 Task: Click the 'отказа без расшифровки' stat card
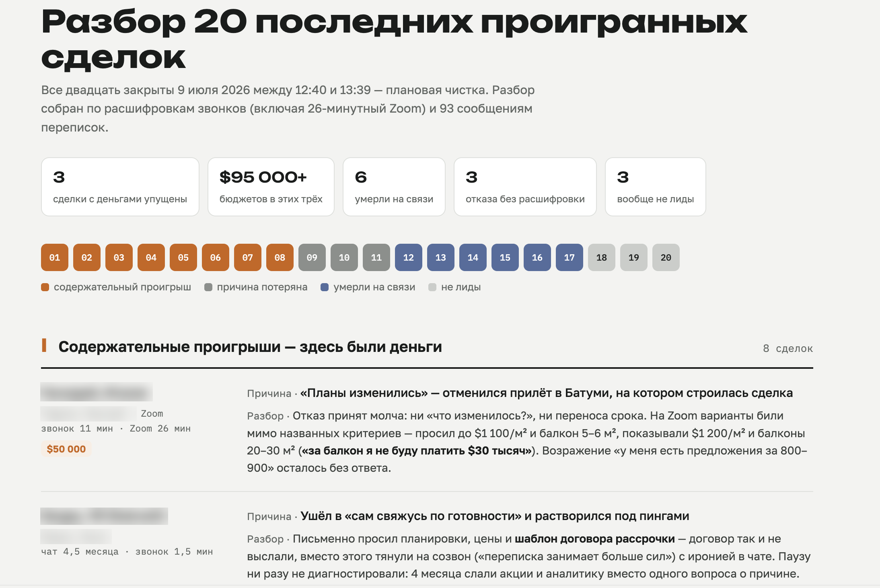[x=525, y=187]
